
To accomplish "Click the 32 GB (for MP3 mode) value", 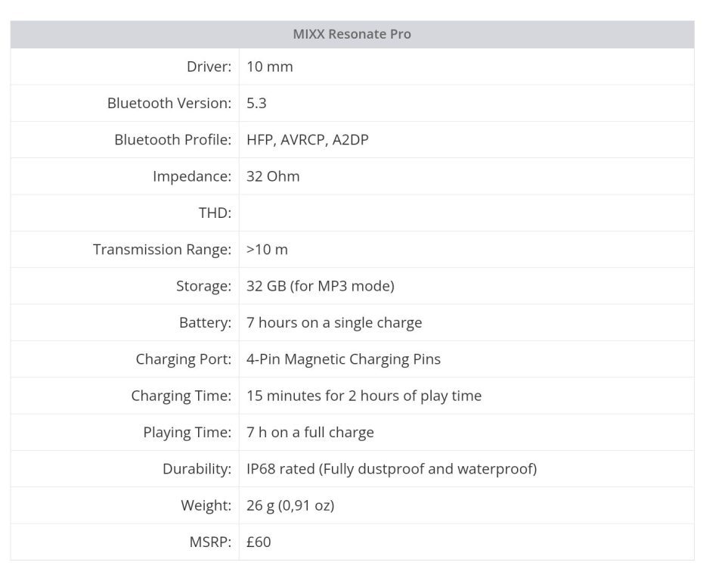I will pos(320,286).
